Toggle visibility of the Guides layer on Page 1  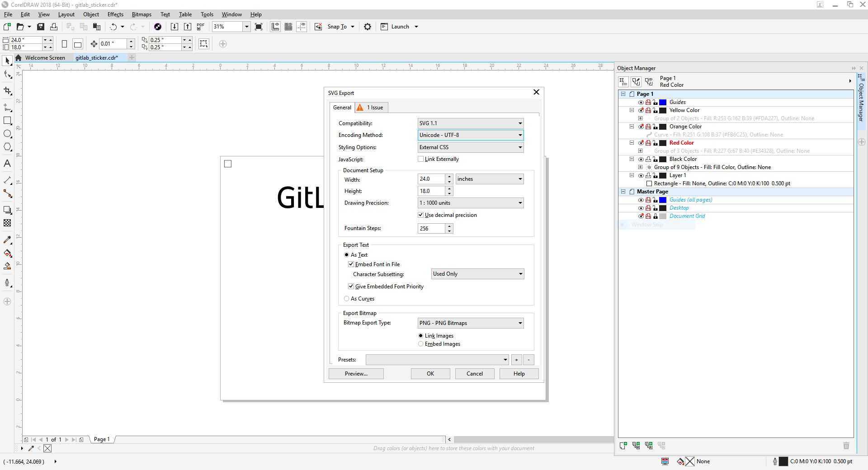pyautogui.click(x=641, y=102)
